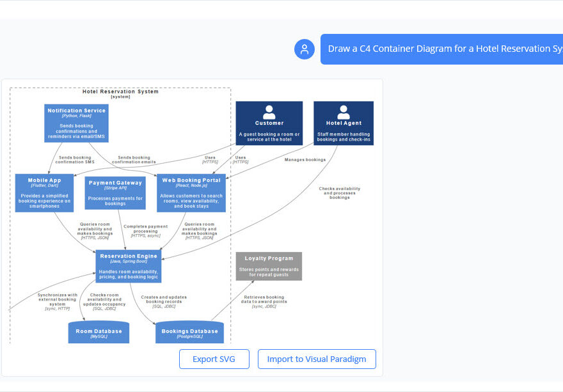This screenshot has height=392, width=563.
Task: Click the Sends booking confirmation SMS arrow label
Action: point(76,159)
